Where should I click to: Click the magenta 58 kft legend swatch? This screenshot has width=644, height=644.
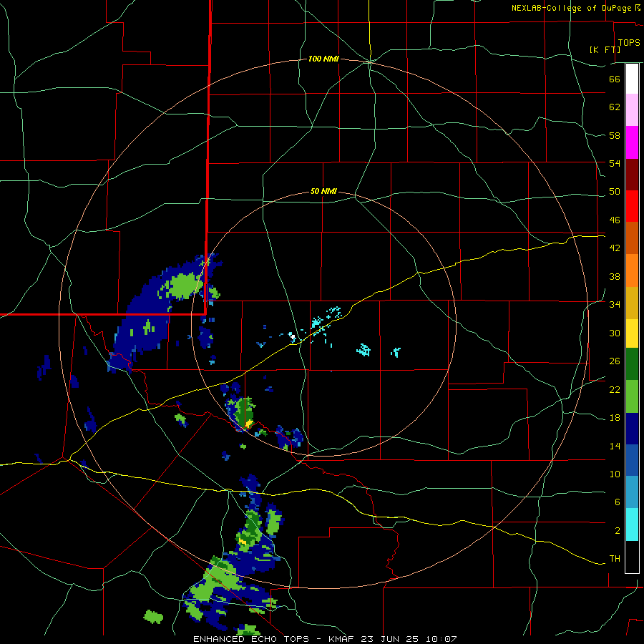[x=632, y=142]
